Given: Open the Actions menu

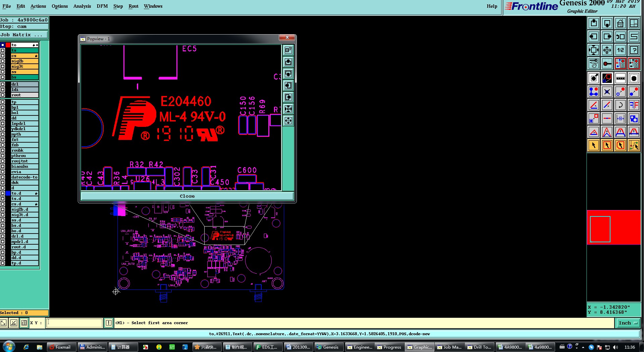Looking at the screenshot, I should pyautogui.click(x=38, y=6).
